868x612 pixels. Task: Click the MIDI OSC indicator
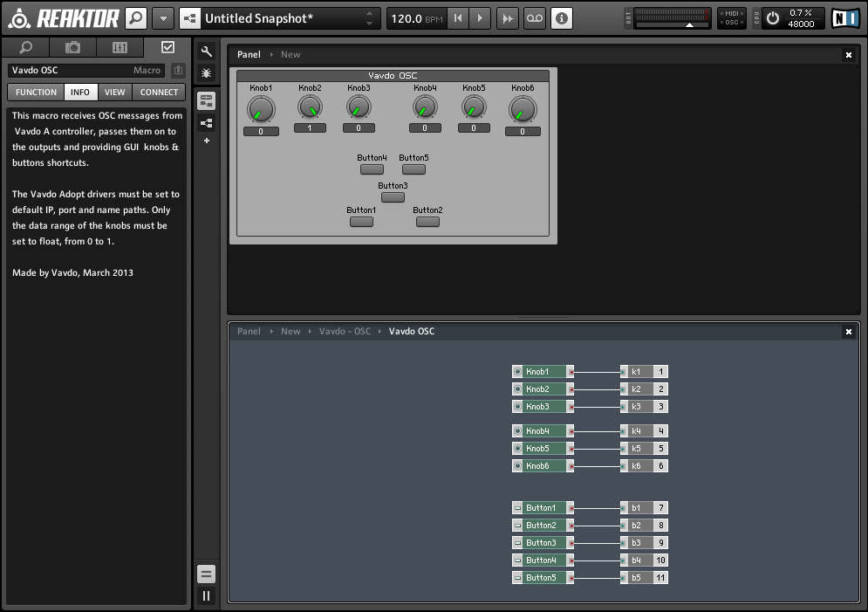click(732, 18)
